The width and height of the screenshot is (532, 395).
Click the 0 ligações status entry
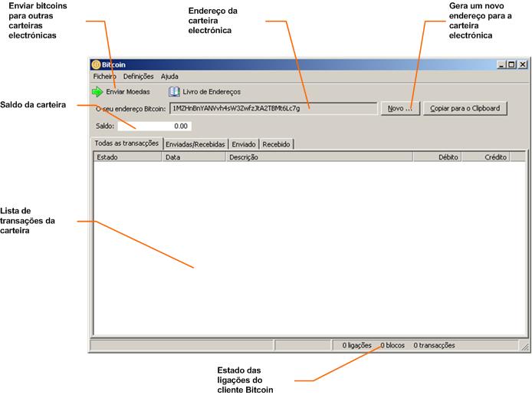point(356,345)
